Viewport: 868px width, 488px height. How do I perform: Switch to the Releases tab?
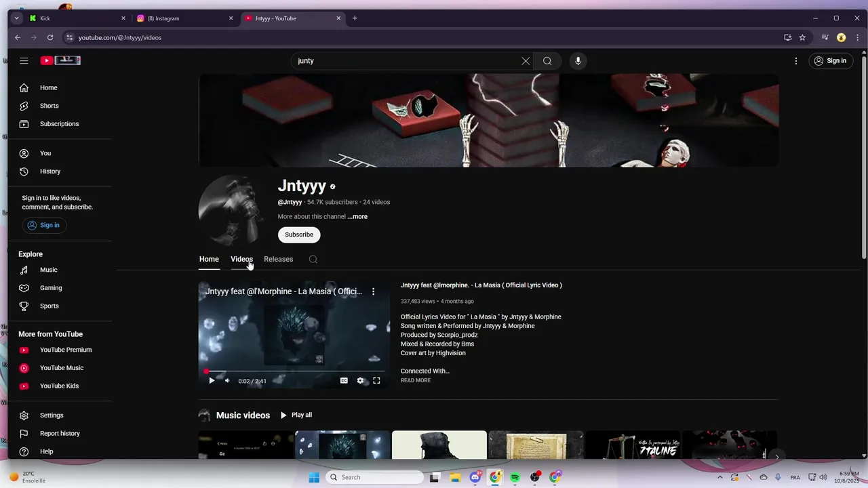click(279, 260)
